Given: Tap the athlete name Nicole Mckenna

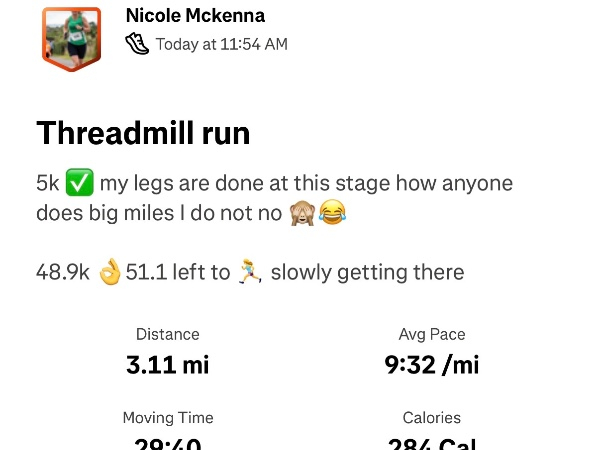Looking at the screenshot, I should [x=194, y=16].
